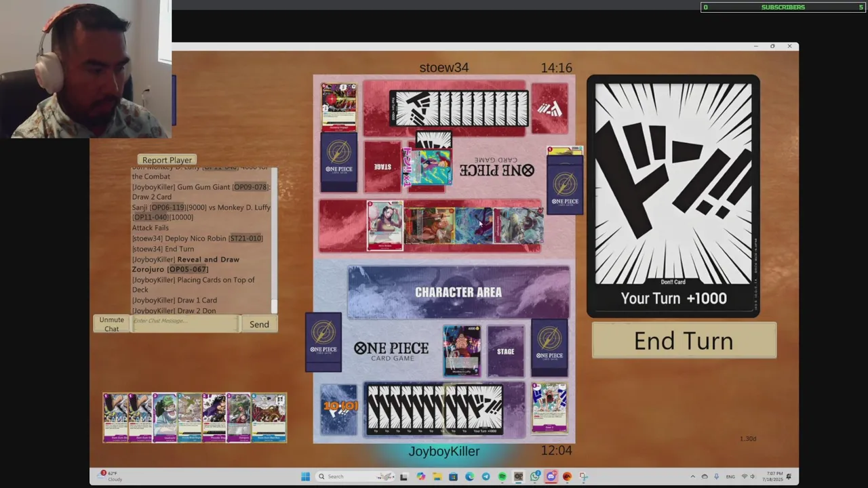Click ENG language indicator
The height and width of the screenshot is (488, 868).
[730, 476]
